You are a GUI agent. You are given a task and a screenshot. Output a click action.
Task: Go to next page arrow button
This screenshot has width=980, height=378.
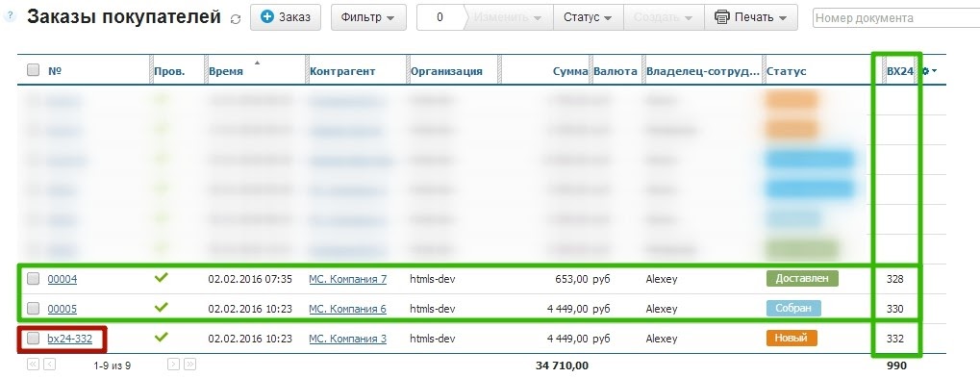pos(174,364)
